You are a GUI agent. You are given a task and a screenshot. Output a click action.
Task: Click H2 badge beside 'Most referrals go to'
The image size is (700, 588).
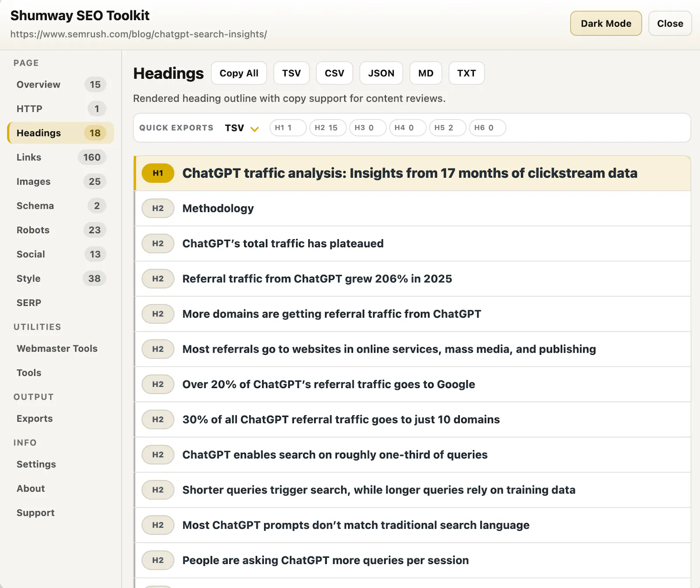158,349
